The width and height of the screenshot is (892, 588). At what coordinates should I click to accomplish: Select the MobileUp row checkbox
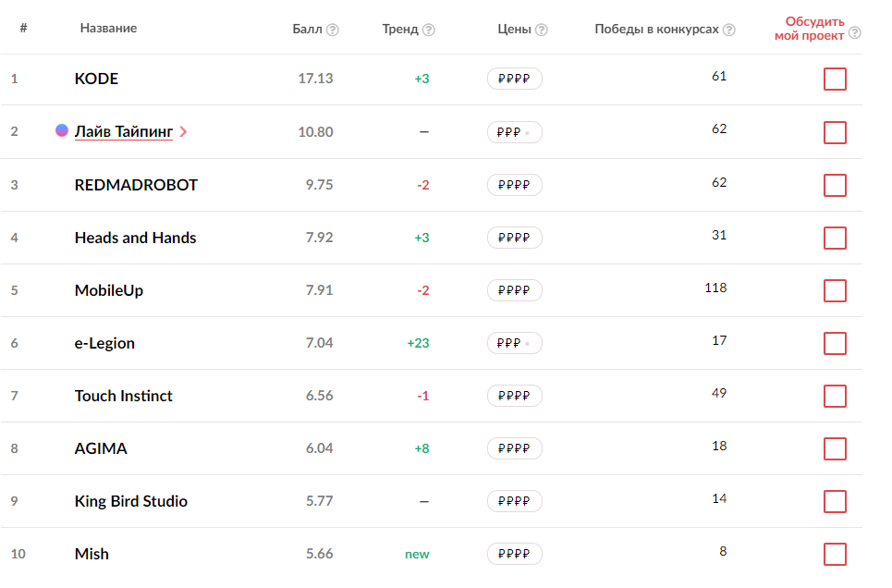pos(835,290)
